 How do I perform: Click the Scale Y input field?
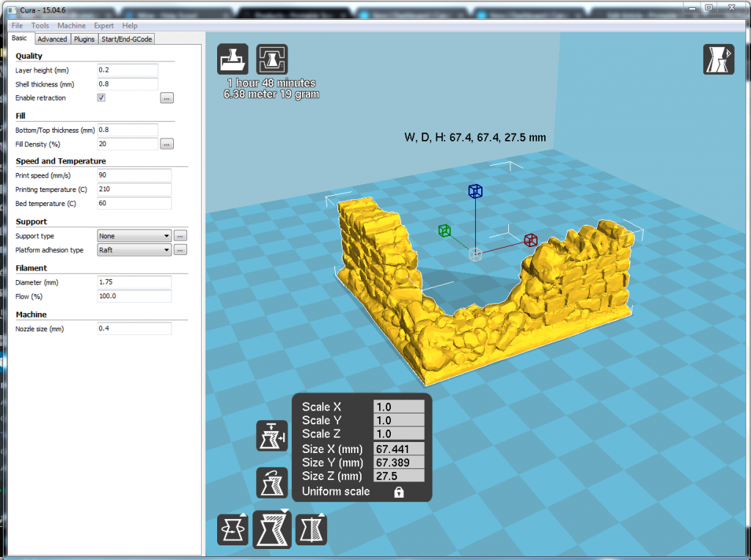pyautogui.click(x=398, y=420)
